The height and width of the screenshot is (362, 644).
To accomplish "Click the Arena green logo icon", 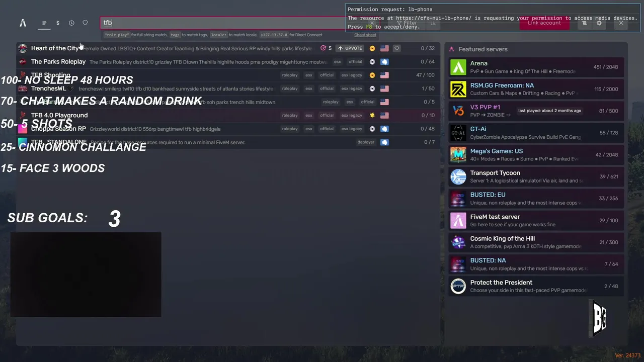I will click(458, 67).
